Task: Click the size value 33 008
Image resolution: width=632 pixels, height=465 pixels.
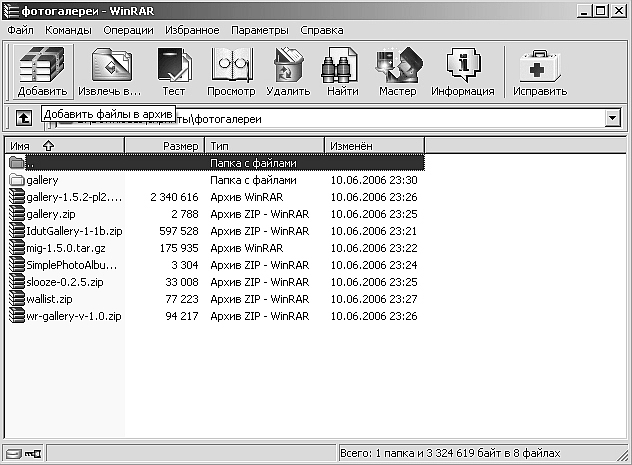Action: pos(182,282)
